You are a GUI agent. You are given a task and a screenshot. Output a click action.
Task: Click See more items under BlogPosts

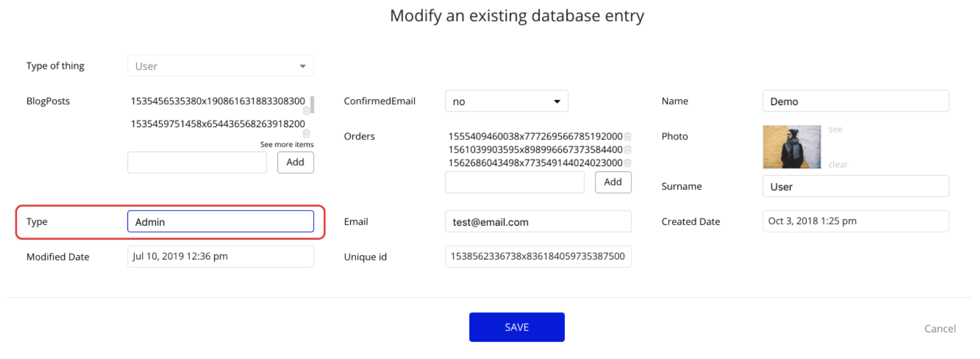pyautogui.click(x=287, y=145)
